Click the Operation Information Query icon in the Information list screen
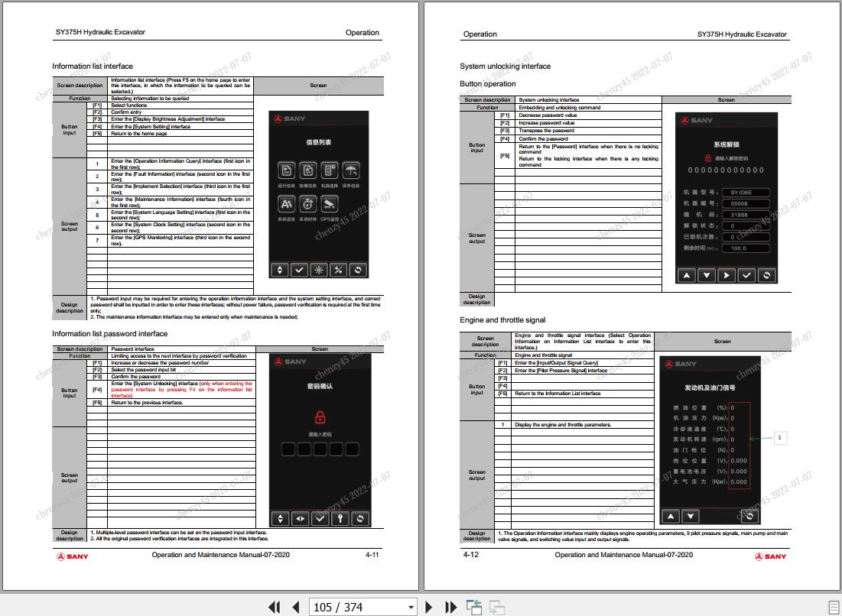 pos(287,170)
